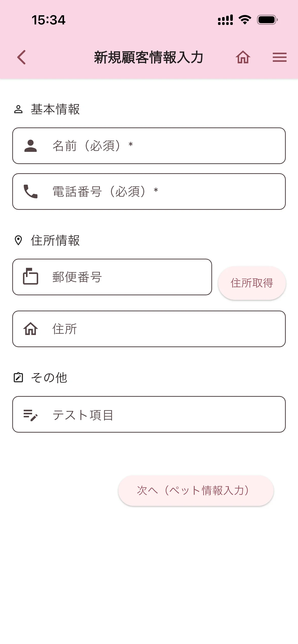Focus the 名前（必須）input field
This screenshot has height=644, width=298.
(163, 146)
